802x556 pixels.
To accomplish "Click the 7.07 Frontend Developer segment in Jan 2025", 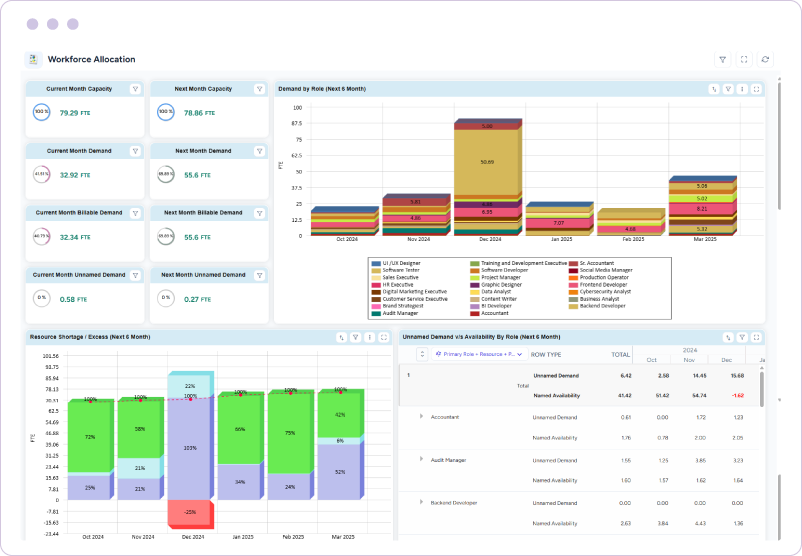I will 558,223.
